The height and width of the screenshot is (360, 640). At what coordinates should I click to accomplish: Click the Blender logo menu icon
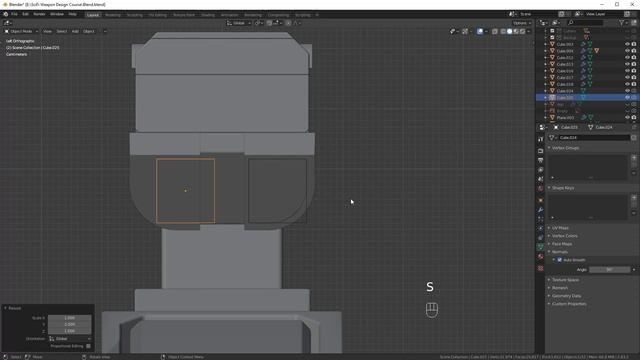click(5, 14)
